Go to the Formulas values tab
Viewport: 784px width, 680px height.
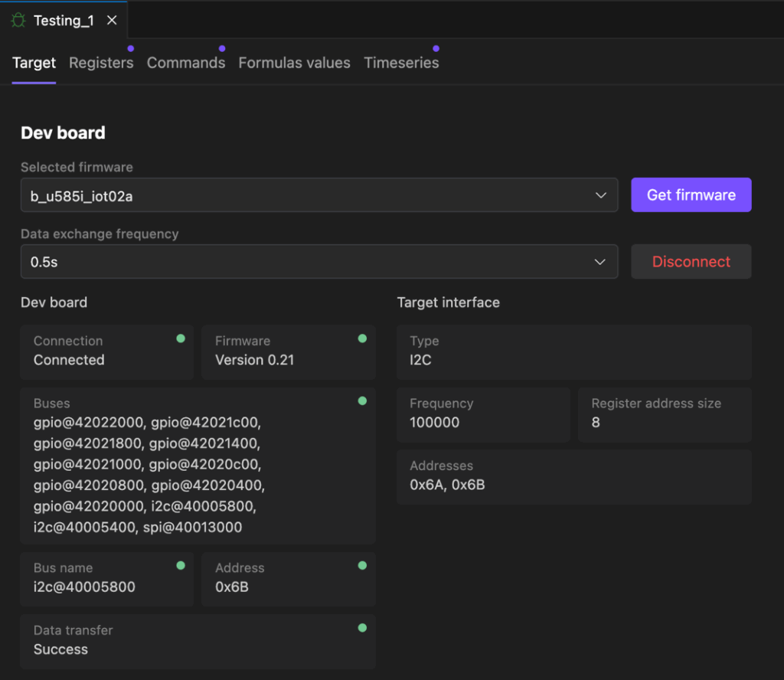click(294, 63)
